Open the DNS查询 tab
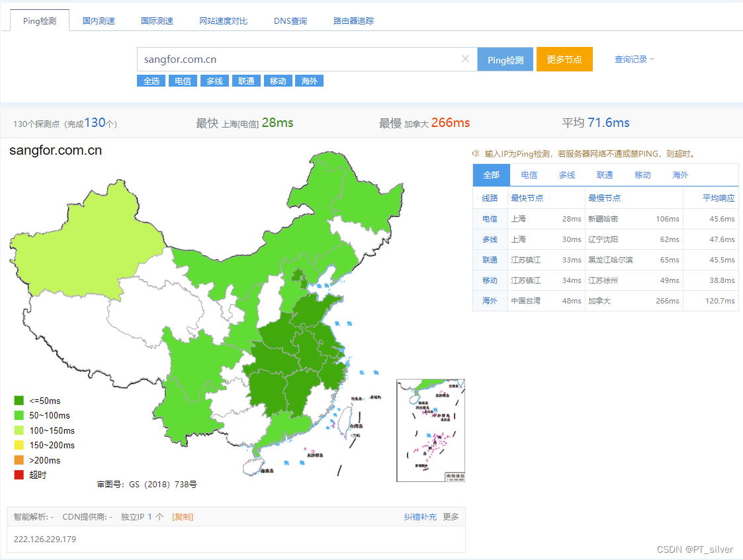Viewport: 743px width, 560px height. click(x=290, y=21)
